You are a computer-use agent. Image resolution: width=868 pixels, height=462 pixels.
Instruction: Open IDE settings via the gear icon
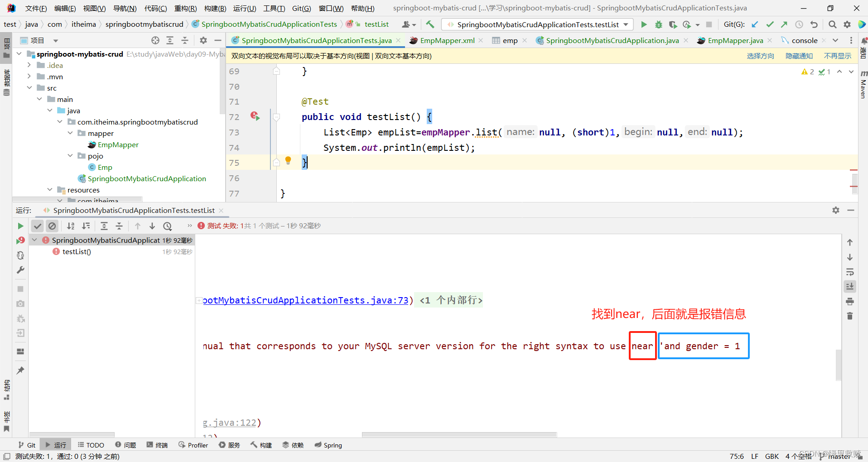coord(847,24)
